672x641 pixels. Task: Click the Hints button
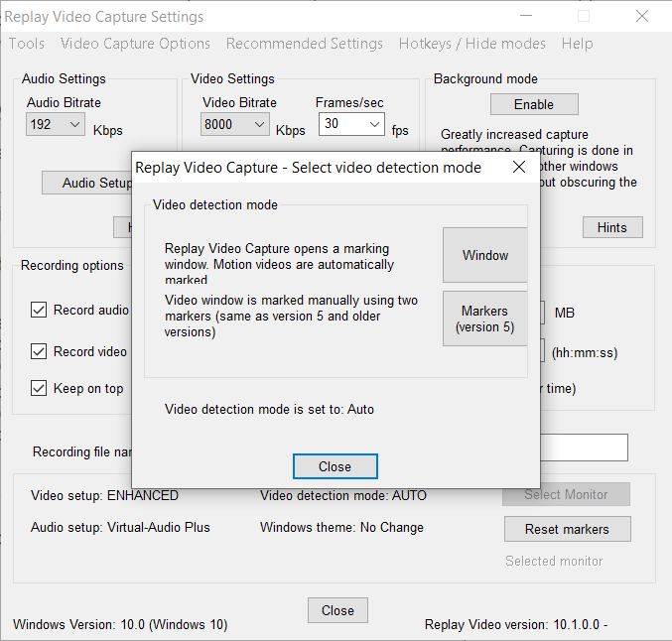(x=612, y=227)
